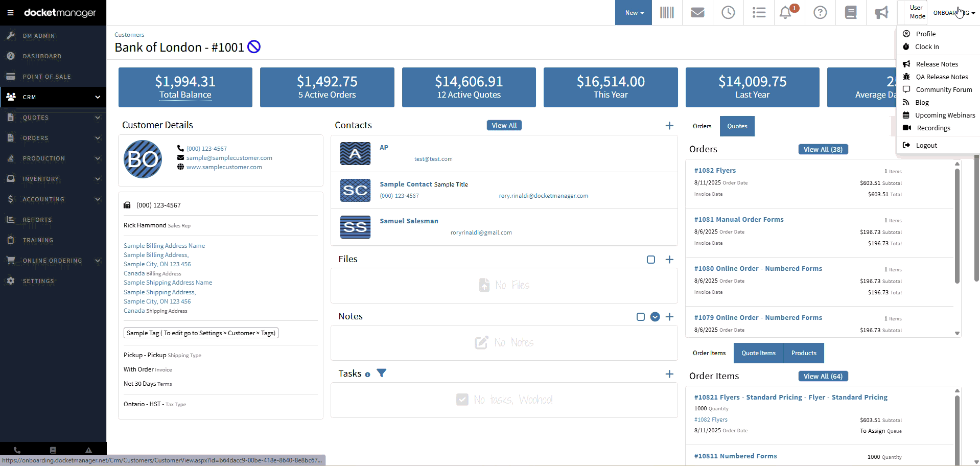Open the New dropdown button
The width and height of the screenshot is (980, 466).
pyautogui.click(x=634, y=13)
